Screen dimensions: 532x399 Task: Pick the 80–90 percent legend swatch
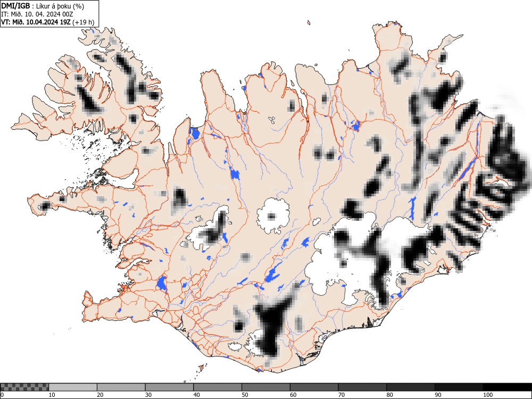click(x=411, y=387)
